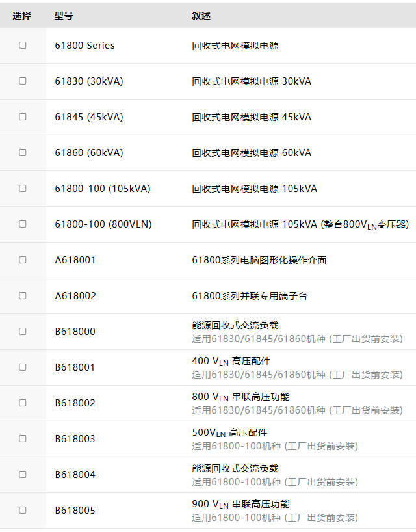Click grey 适用61800-100机种 note in B618005 row

276,518
